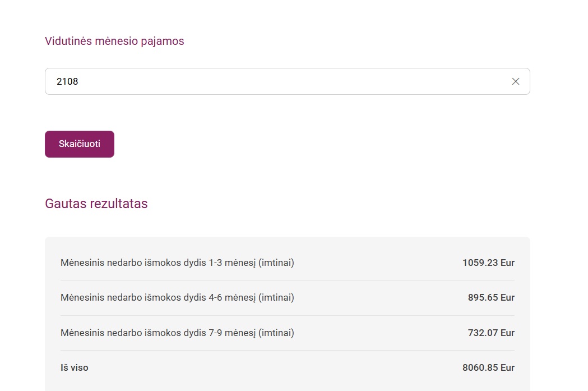This screenshot has height=391, width=588.
Task: Click the "Gautas rezultatas" heading
Action: 96,204
